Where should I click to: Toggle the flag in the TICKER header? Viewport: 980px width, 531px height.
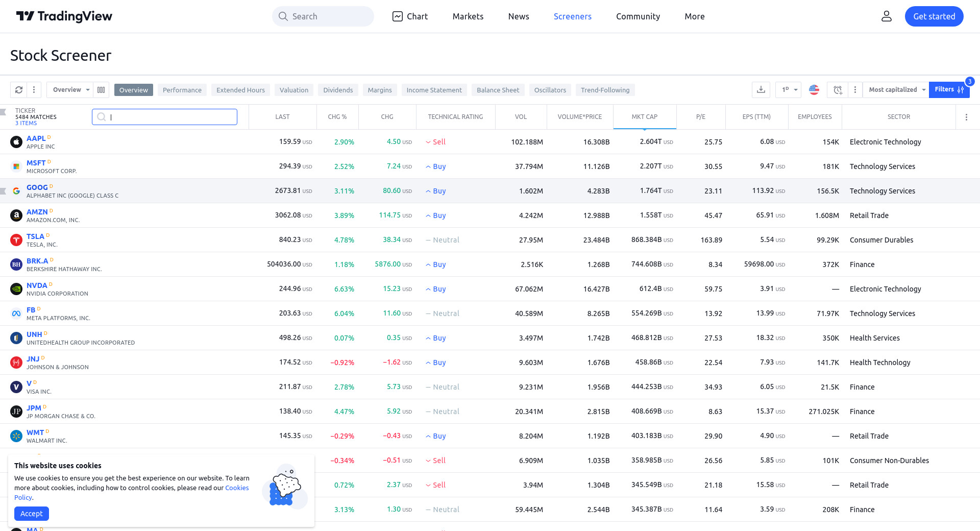[3, 112]
